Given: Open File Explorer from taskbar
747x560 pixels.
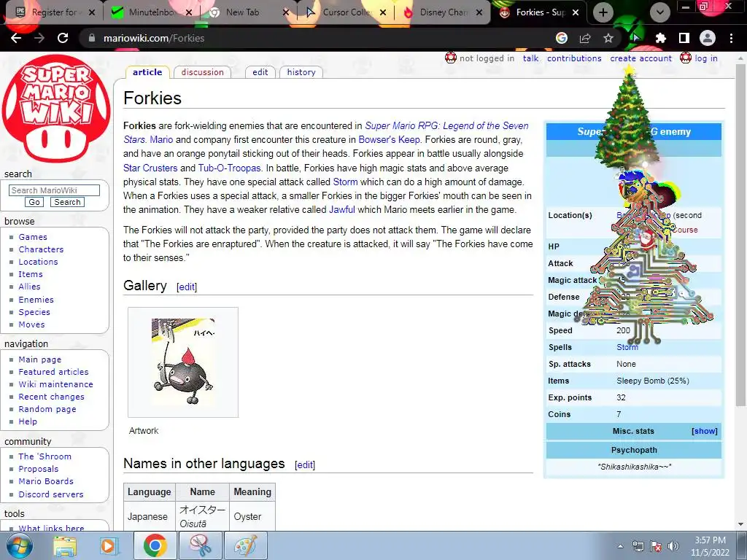Looking at the screenshot, I should (65, 545).
